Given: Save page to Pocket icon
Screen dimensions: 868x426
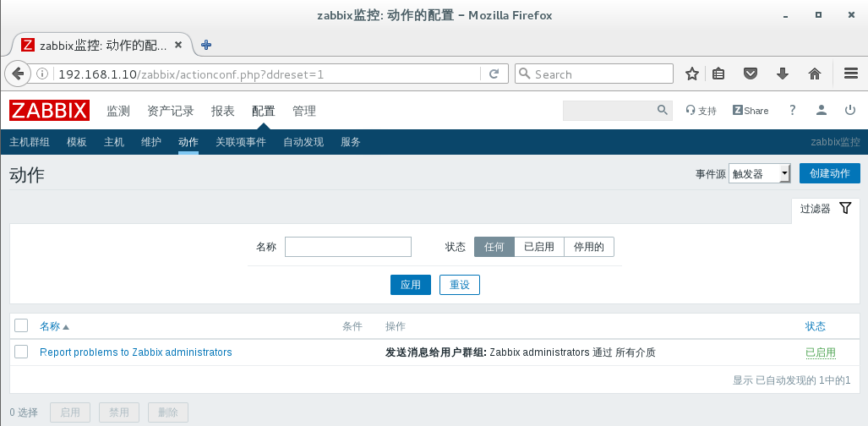Looking at the screenshot, I should tap(750, 74).
